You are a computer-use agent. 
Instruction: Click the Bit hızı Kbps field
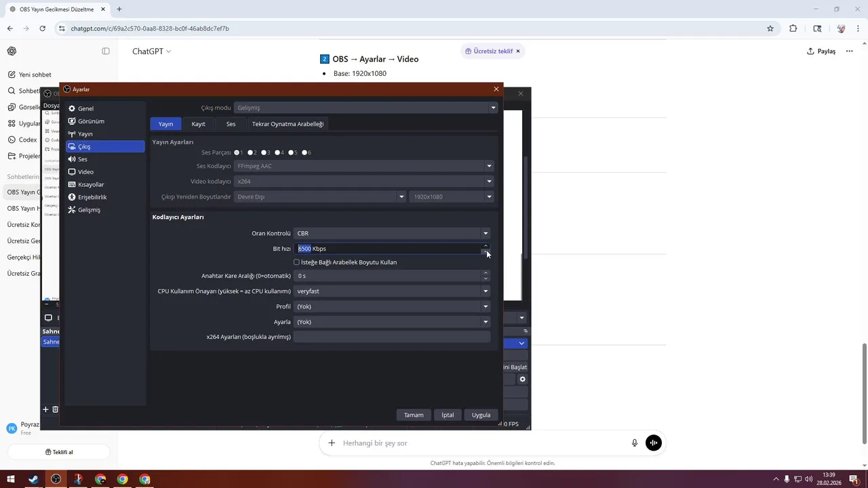387,249
